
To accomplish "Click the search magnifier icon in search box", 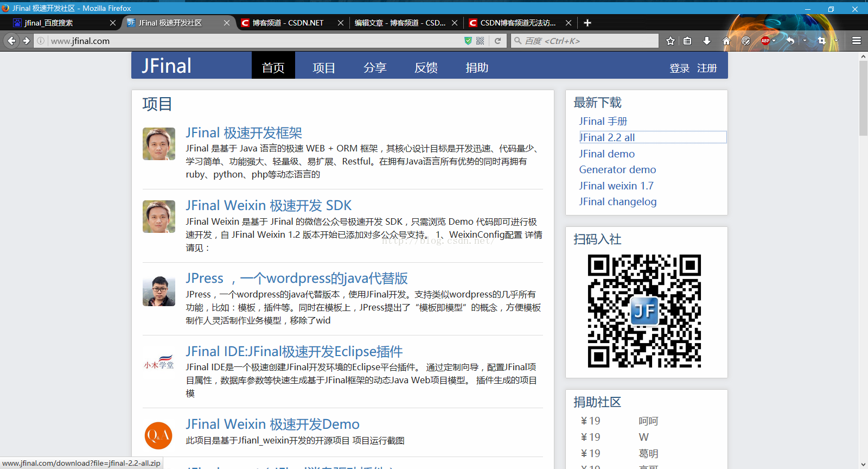I will 518,41.
